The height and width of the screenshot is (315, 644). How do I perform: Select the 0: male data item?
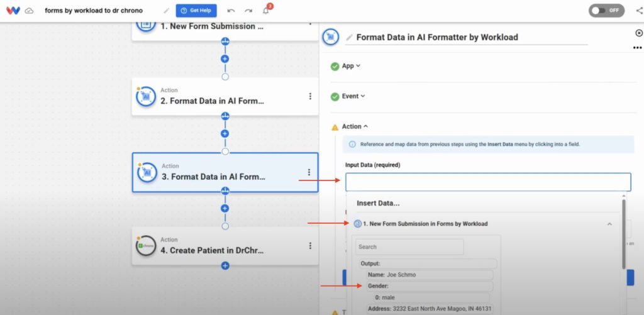point(431,297)
